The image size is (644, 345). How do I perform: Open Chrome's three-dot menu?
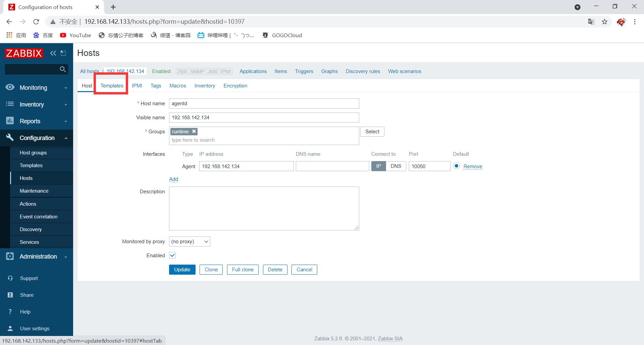coord(635,22)
